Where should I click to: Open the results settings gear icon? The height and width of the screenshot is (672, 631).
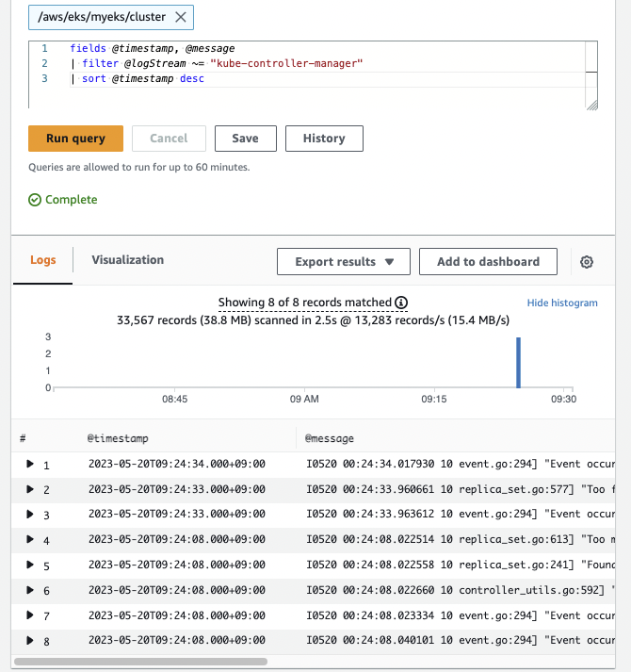tap(587, 262)
